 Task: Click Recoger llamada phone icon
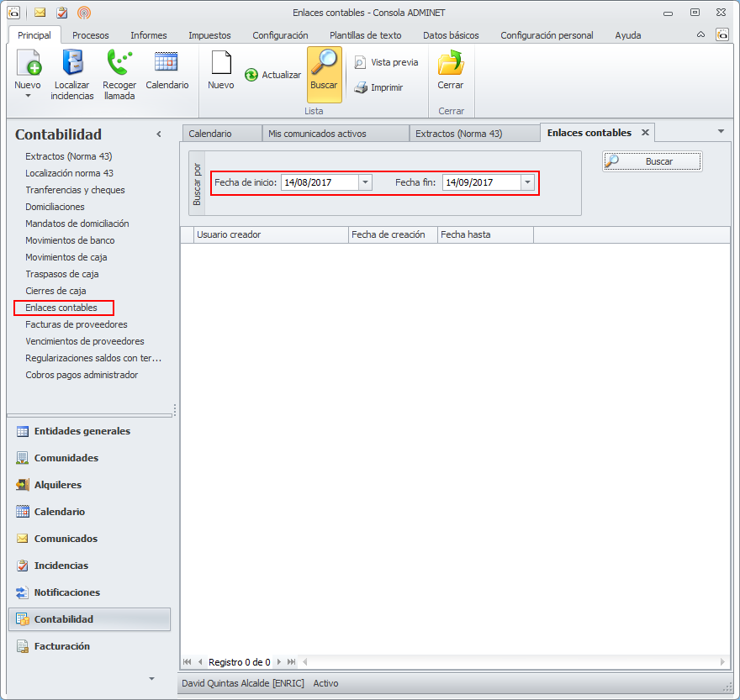[x=119, y=63]
